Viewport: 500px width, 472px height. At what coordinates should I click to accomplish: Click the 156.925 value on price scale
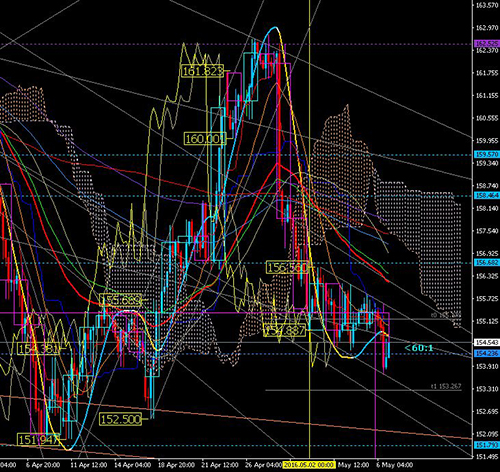(x=487, y=254)
